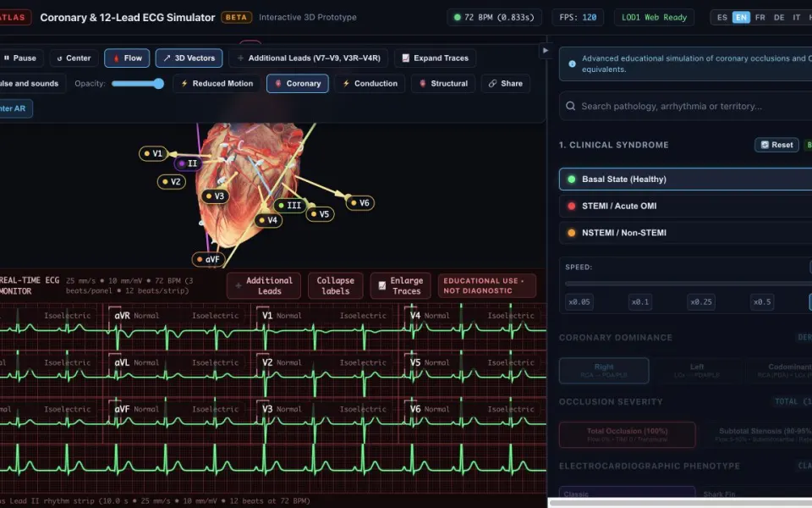Click Expand Traces in toolbar
Image resolution: width=812 pixels, height=508 pixels.
435,58
